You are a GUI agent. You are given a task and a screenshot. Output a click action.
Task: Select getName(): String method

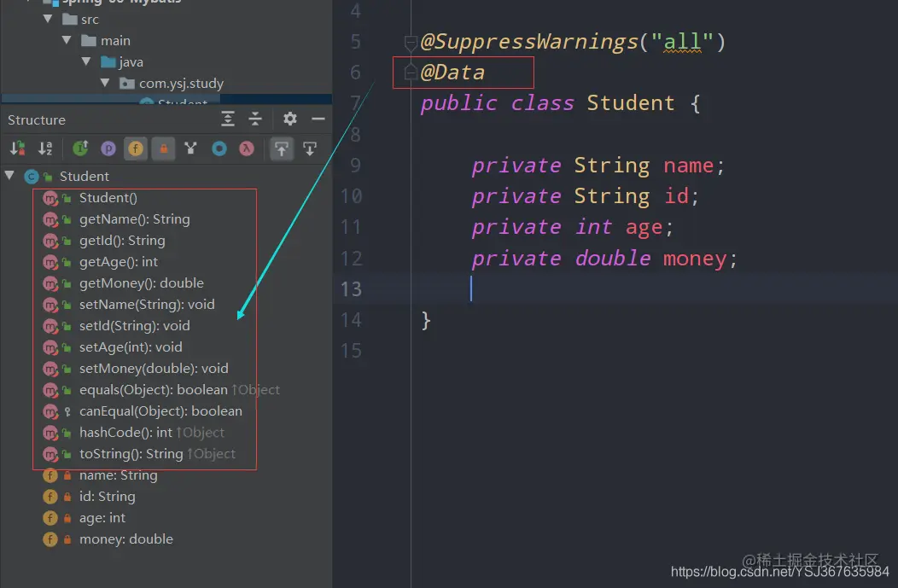click(x=135, y=219)
